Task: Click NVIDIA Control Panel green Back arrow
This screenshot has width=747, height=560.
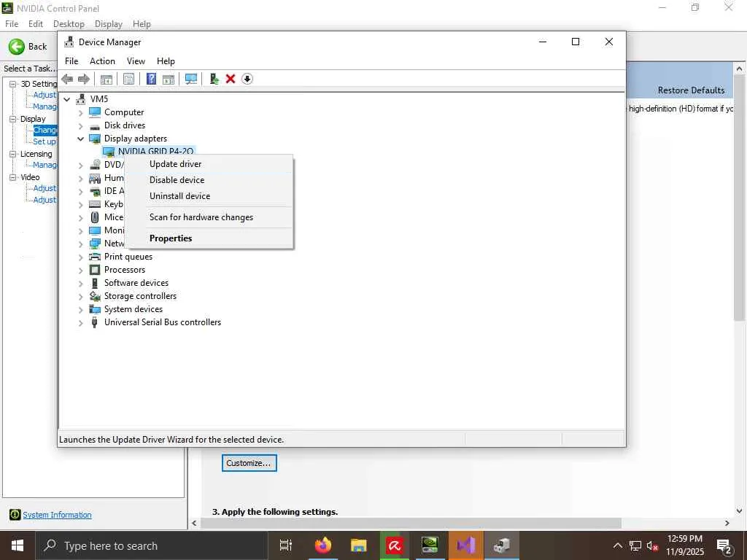Action: [x=17, y=47]
